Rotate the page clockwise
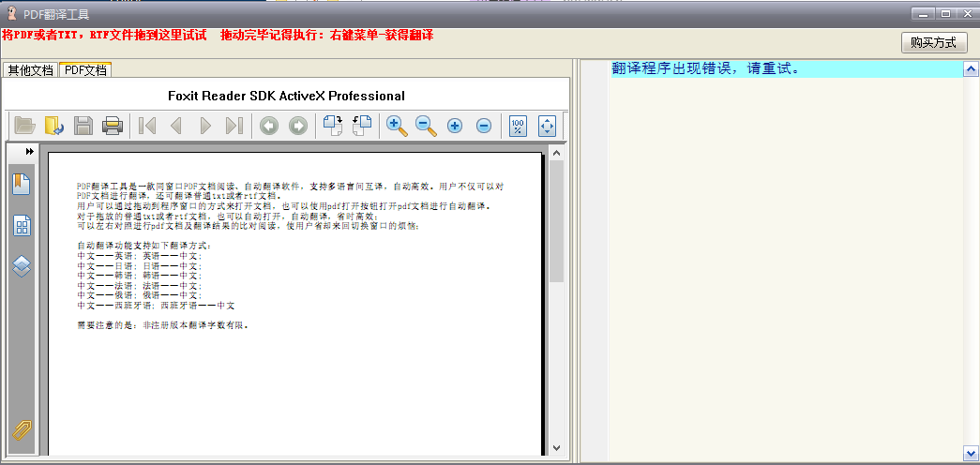Screen dimensions: 980x465 (333, 126)
